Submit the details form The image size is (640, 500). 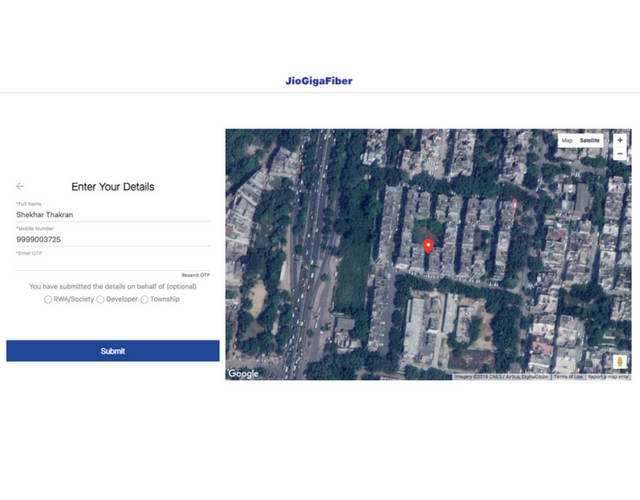coord(113,351)
